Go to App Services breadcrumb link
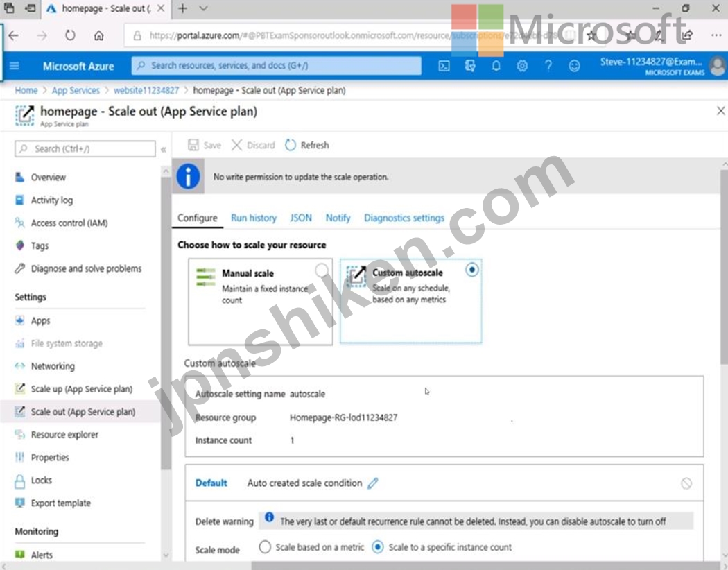Image resolution: width=728 pixels, height=570 pixels. point(76,91)
